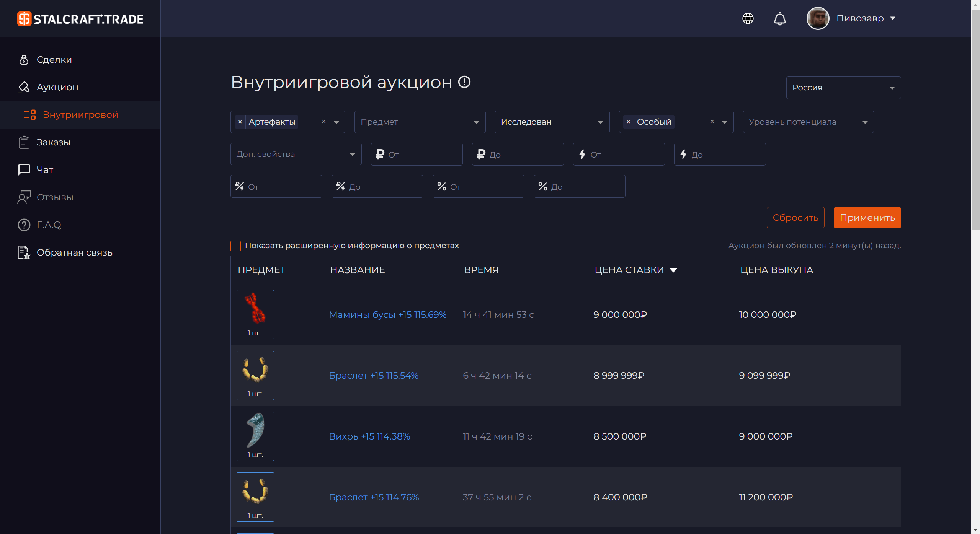
Task: Click the STALCRAFT.TRADE logo
Action: 80,19
